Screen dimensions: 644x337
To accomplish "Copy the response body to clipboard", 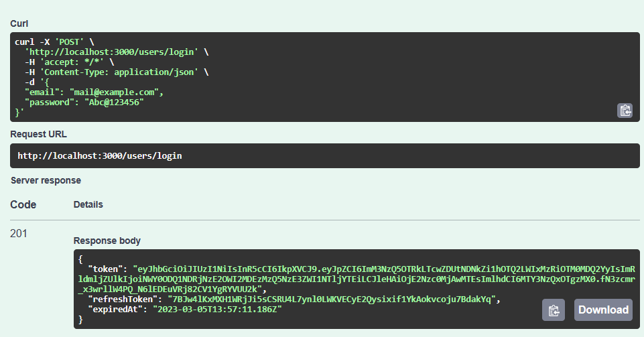I will [554, 310].
